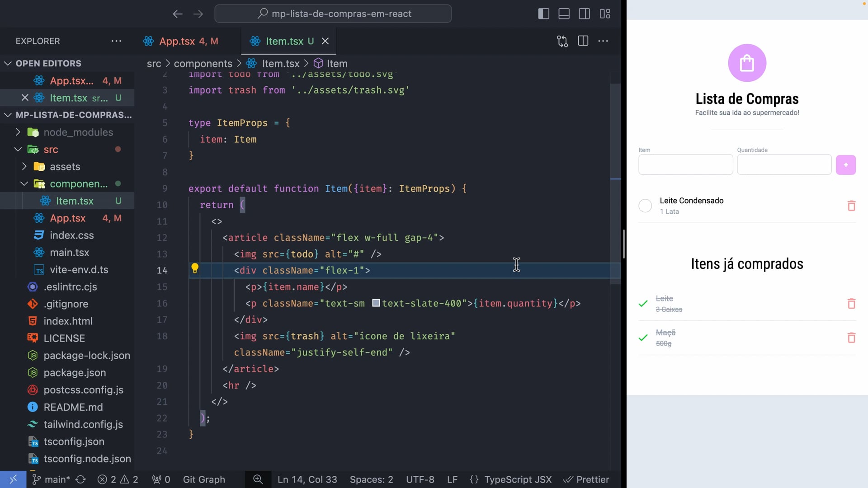Image resolution: width=868 pixels, height=488 pixels.
Task: Open the Explorer more actions menu
Action: (116, 41)
